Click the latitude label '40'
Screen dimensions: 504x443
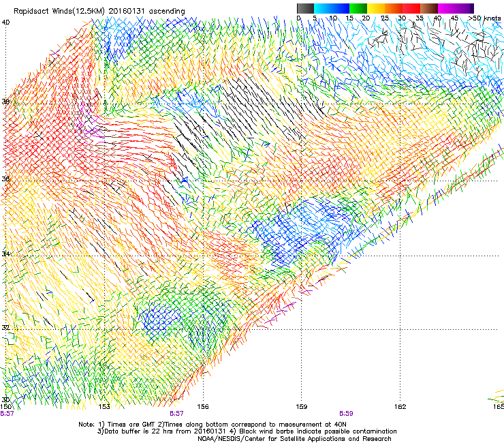coord(5,22)
